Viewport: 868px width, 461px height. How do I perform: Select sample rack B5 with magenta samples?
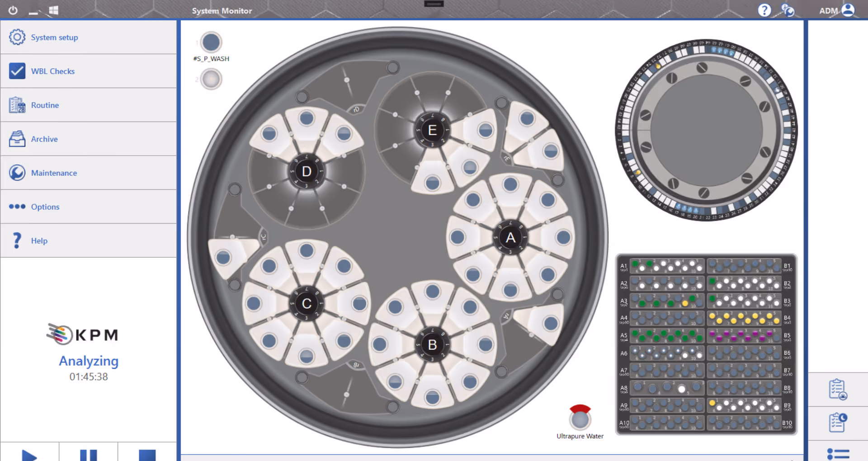744,336
